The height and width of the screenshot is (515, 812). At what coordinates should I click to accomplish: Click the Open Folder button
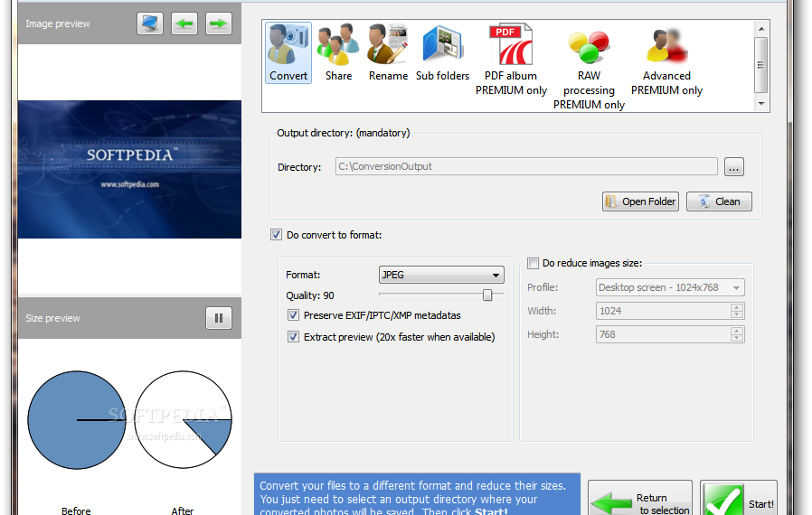640,201
